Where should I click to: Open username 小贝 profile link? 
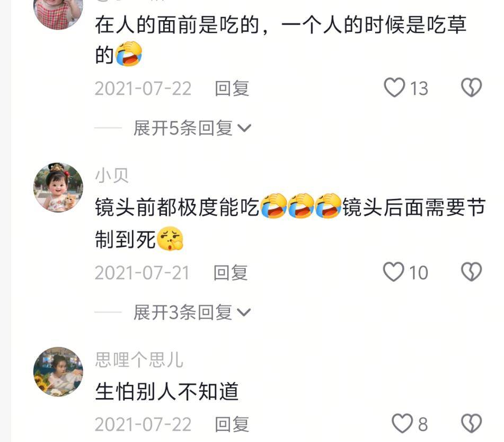pos(112,175)
